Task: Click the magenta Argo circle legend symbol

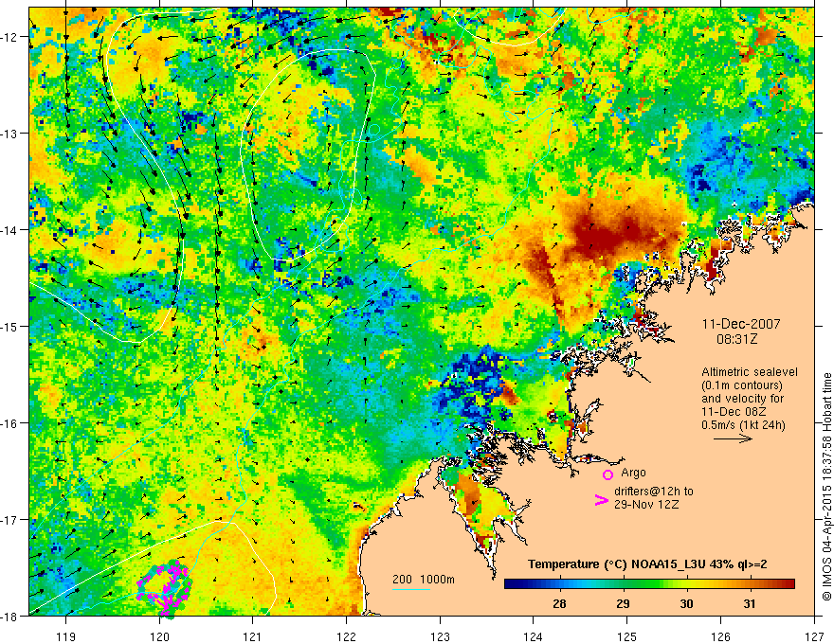Action: tap(607, 474)
